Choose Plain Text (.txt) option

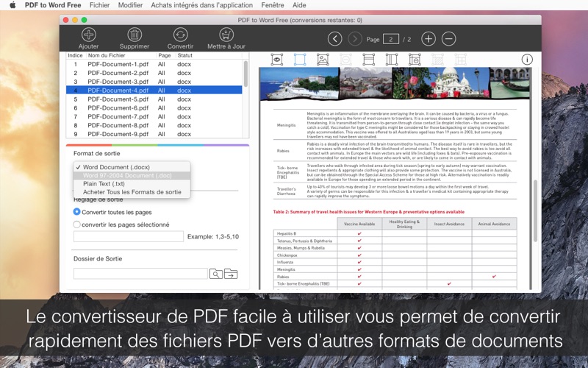click(132, 183)
